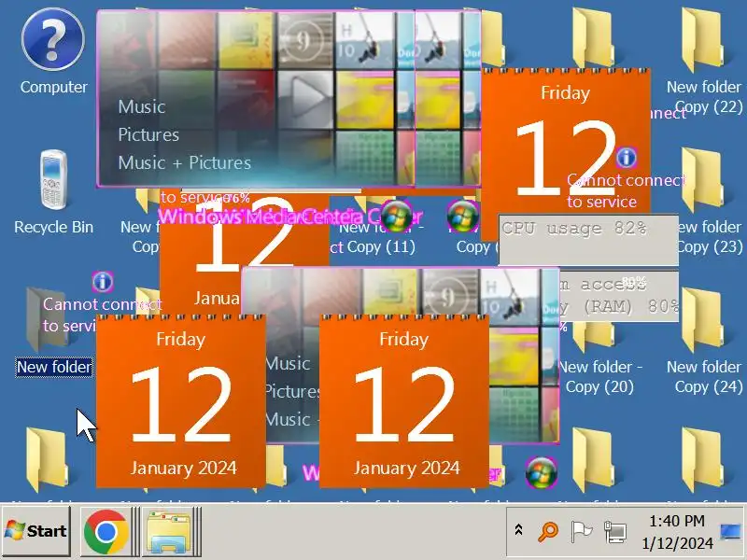The image size is (747, 560).
Task: Select Pictures in the lower Media Center gadget
Action: 293,391
